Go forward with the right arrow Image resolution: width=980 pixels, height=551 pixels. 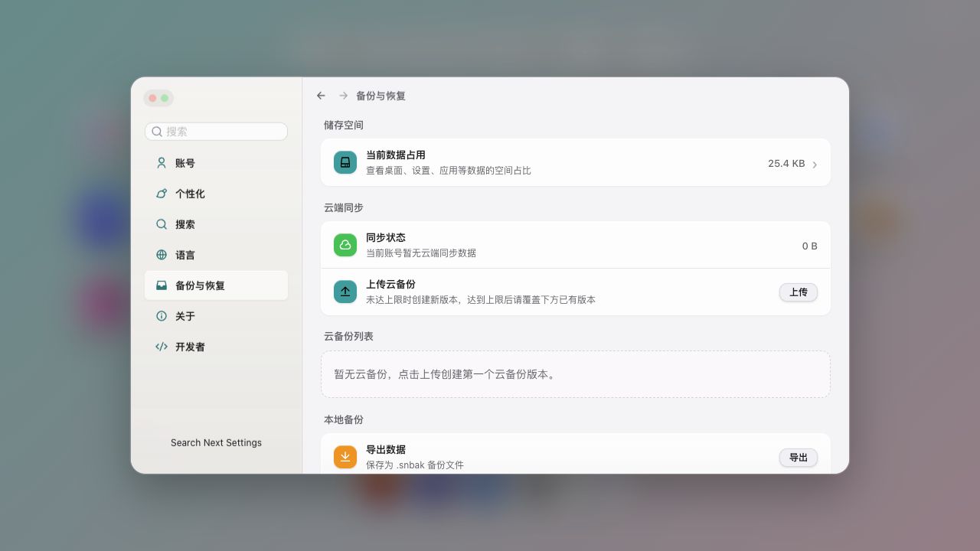coord(343,96)
